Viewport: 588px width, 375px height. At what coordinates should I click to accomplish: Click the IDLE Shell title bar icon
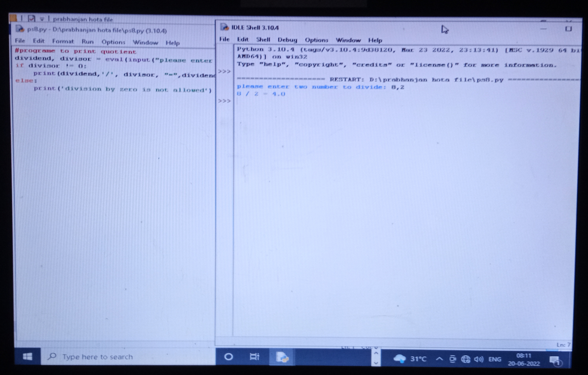(224, 27)
